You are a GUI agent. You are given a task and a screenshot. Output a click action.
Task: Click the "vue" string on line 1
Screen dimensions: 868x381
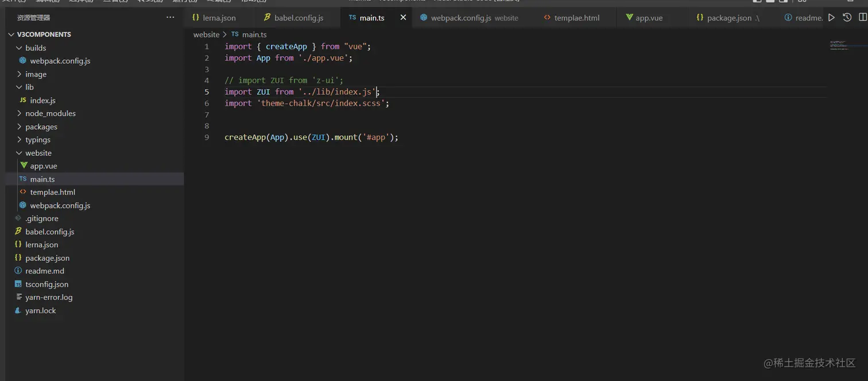355,47
